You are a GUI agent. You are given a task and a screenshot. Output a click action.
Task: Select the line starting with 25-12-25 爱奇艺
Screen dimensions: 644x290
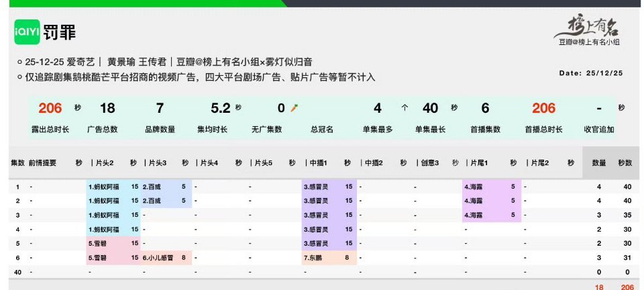(x=169, y=62)
